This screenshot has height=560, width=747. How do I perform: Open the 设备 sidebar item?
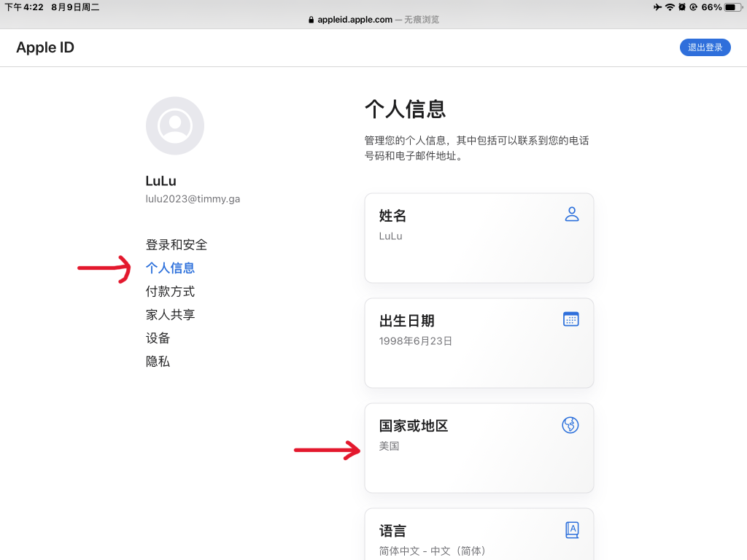(x=158, y=338)
